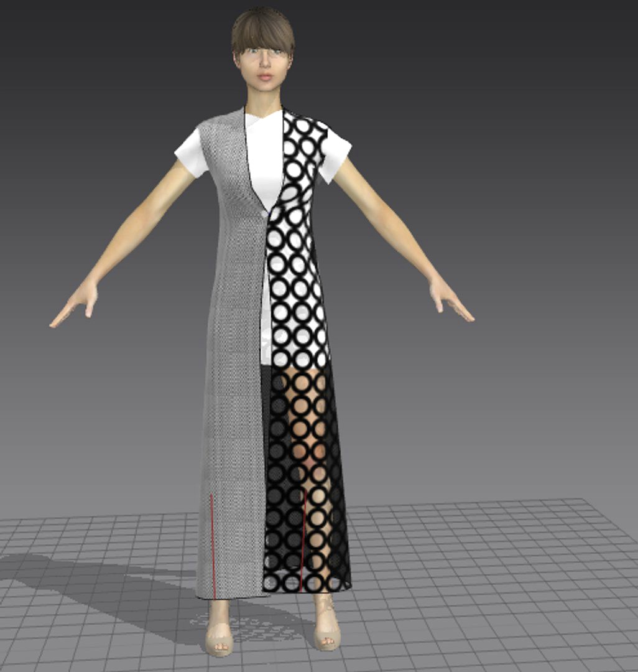Viewport: 638px width, 672px height.
Task: Click the avatar's left sandal
Action: (x=326, y=628)
